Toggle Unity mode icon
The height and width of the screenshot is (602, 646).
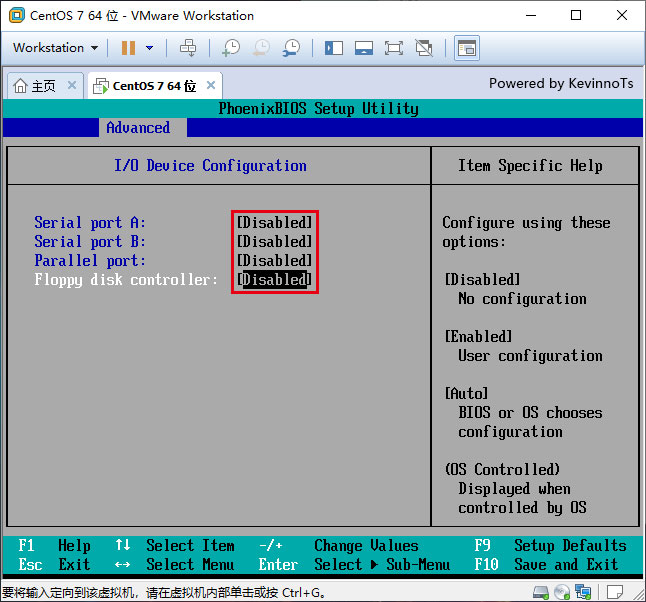click(x=424, y=48)
